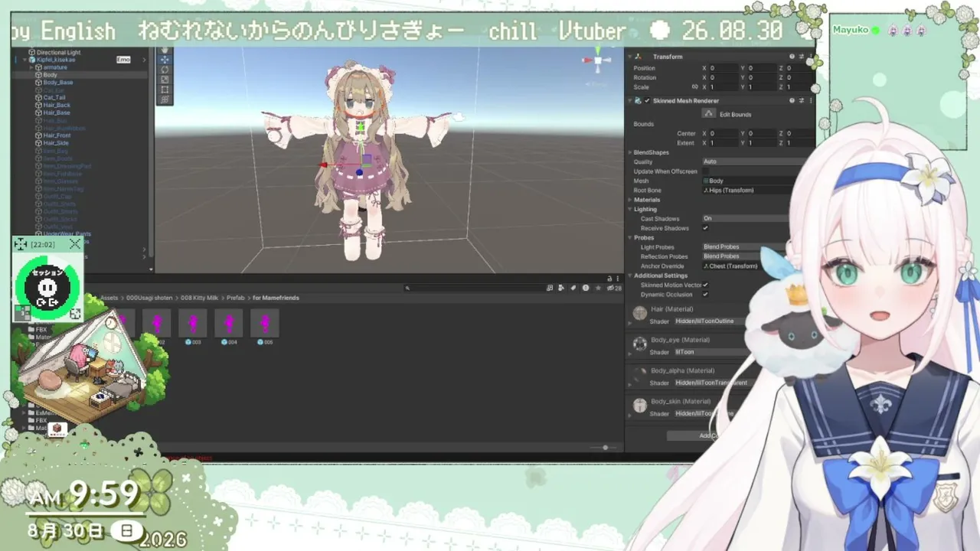
Task: Toggle hidden packages count in Project panel
Action: [614, 289]
